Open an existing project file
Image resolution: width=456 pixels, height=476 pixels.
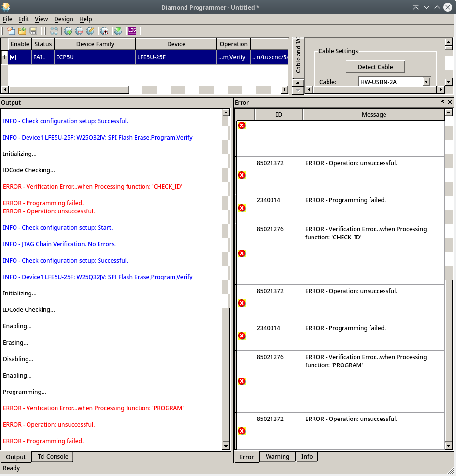(22, 31)
